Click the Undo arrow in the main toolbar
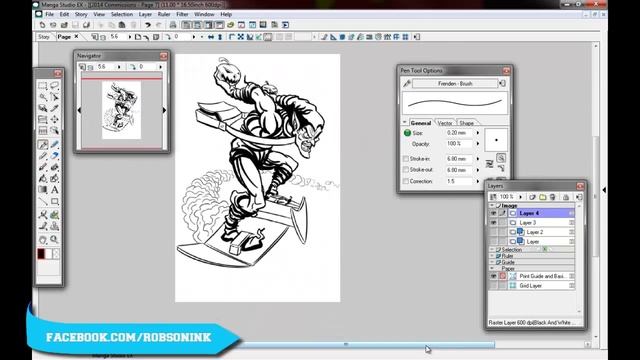The height and width of the screenshot is (360, 640). pos(147,25)
